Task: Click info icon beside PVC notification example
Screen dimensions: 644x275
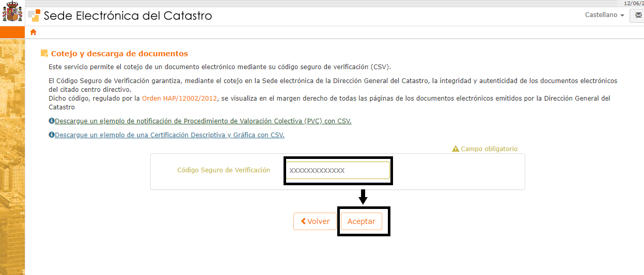Action: 52,121
